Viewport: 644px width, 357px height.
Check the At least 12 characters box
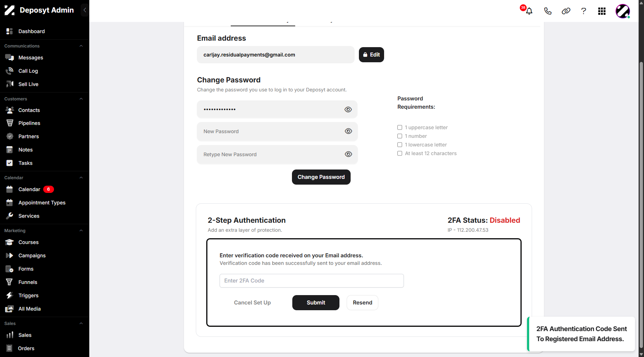click(400, 153)
